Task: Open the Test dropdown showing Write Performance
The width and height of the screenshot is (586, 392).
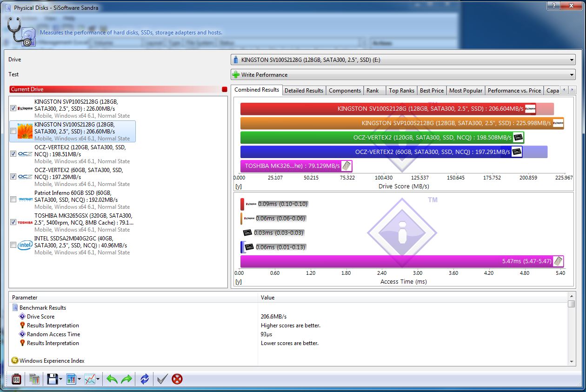Action: click(x=403, y=75)
